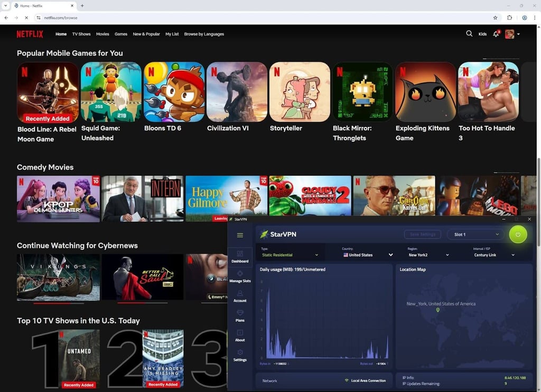Open TV Shows menu item
This screenshot has width=541, height=392.
81,34
